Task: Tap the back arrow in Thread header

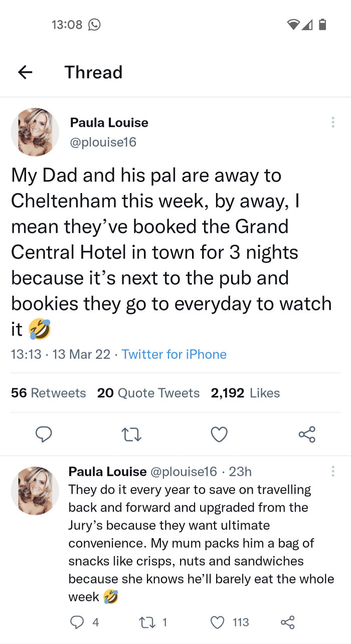Action: click(25, 72)
